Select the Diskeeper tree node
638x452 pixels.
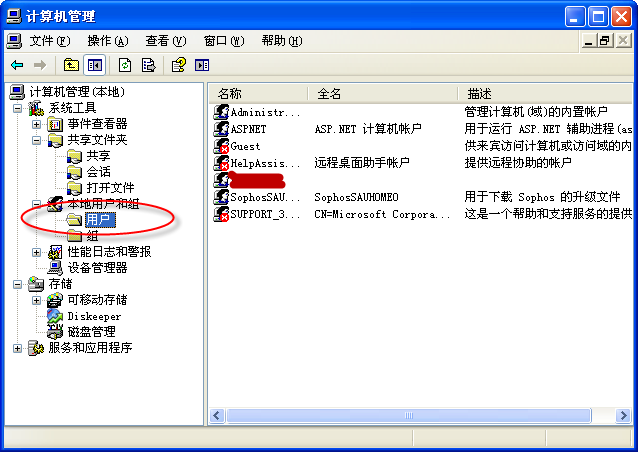click(94, 316)
